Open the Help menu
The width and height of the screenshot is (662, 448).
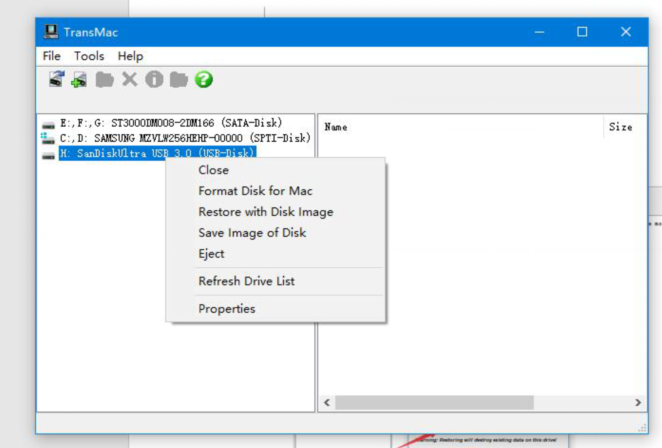point(130,56)
